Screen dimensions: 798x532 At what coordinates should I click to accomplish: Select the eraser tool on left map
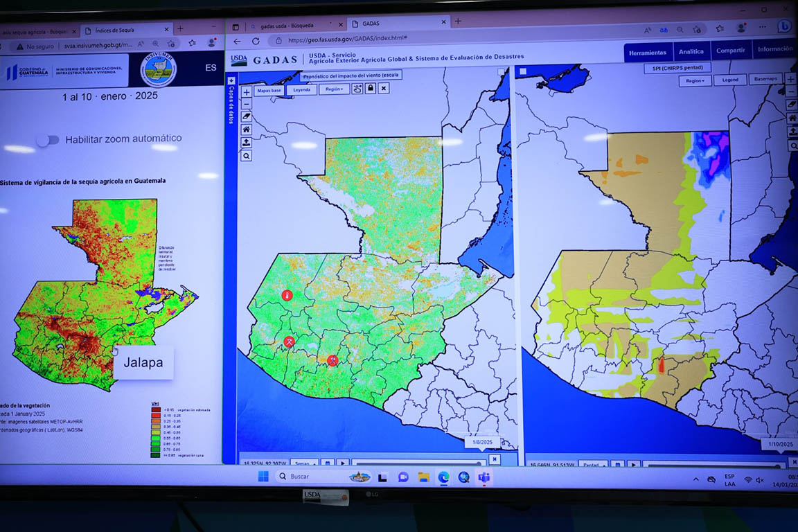(246, 117)
